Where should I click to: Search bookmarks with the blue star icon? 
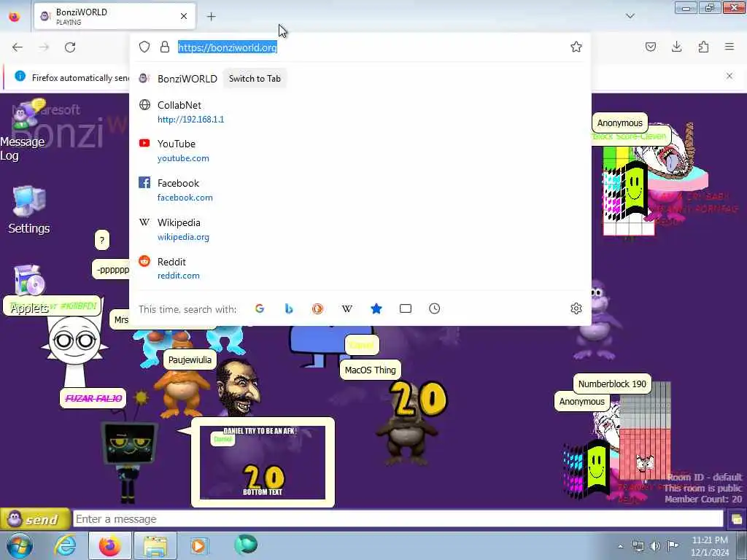(x=376, y=308)
